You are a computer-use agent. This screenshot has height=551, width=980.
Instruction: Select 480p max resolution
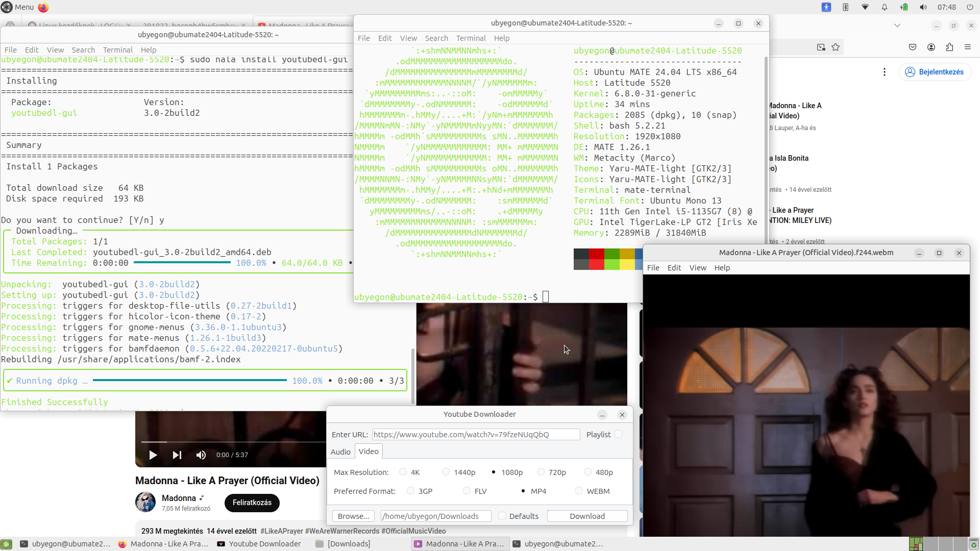588,472
